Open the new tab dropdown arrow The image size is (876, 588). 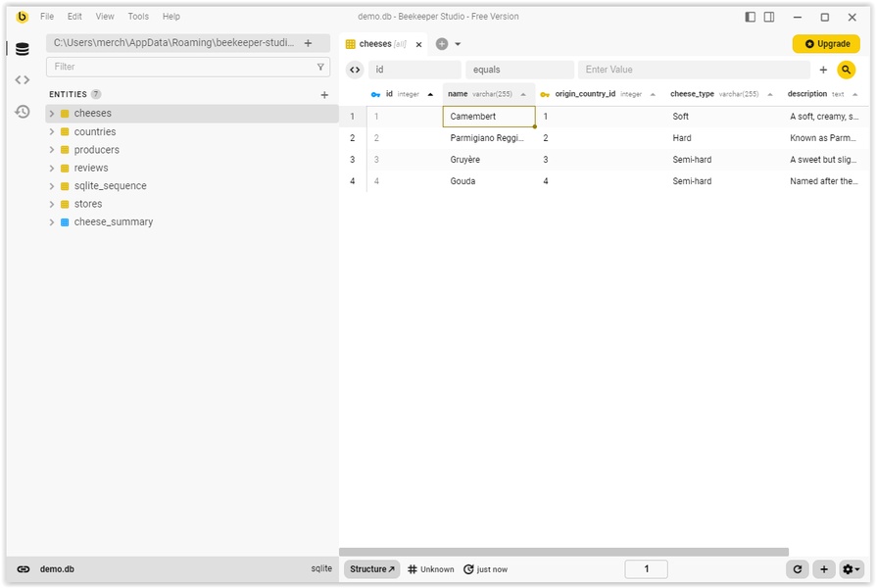coord(458,44)
